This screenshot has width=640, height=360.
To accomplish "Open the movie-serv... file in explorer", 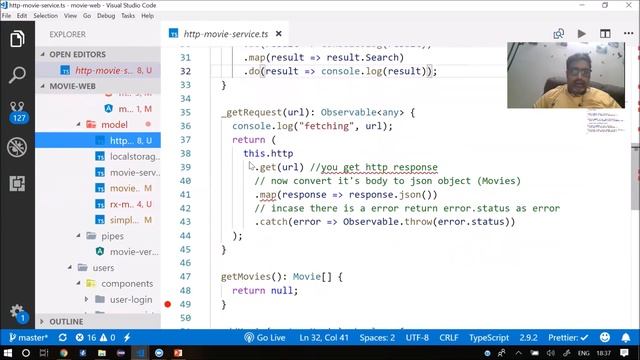I will 98,172.
